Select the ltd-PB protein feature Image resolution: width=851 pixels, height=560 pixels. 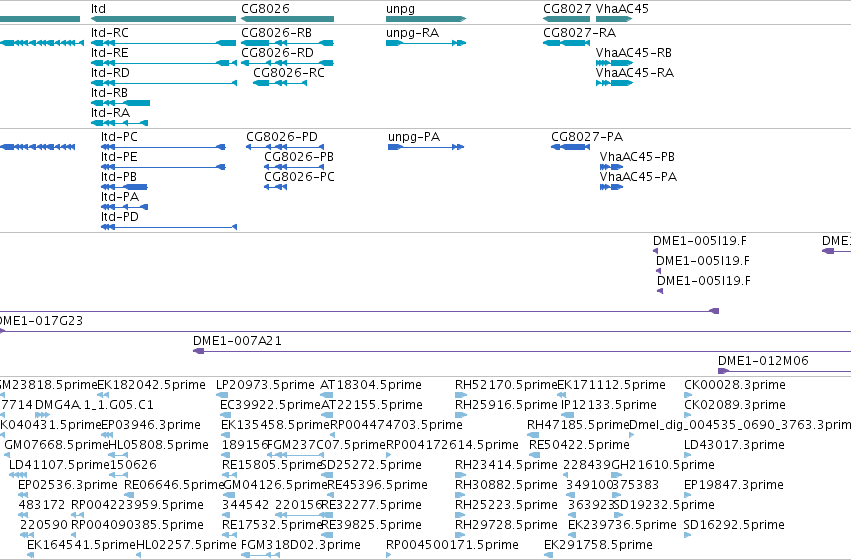point(119,177)
